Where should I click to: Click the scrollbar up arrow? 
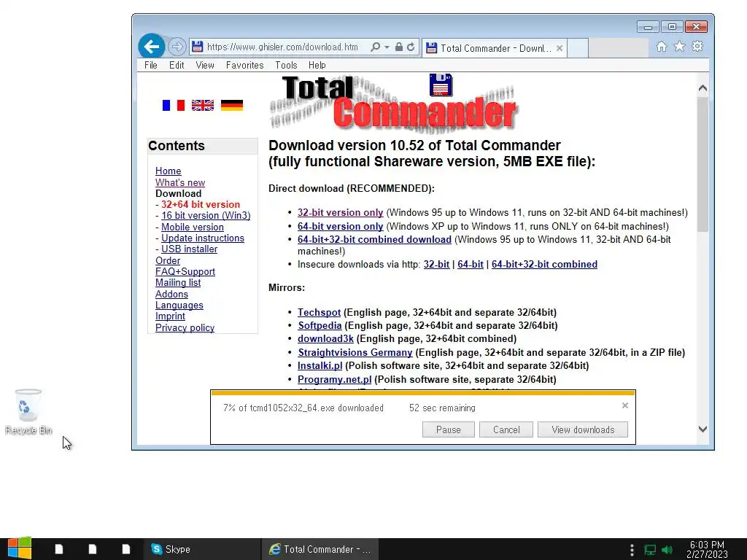pos(703,88)
